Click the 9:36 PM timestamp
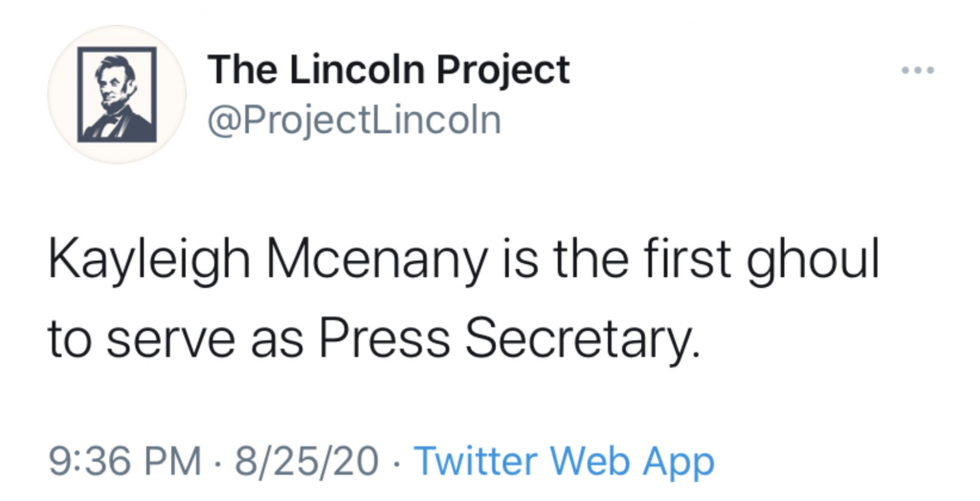The height and width of the screenshot is (501, 980). 125,462
